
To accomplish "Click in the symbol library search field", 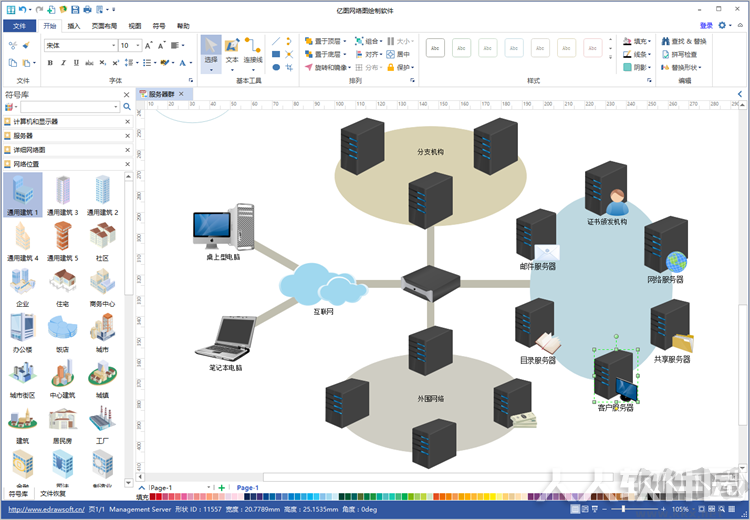I will click(x=70, y=107).
